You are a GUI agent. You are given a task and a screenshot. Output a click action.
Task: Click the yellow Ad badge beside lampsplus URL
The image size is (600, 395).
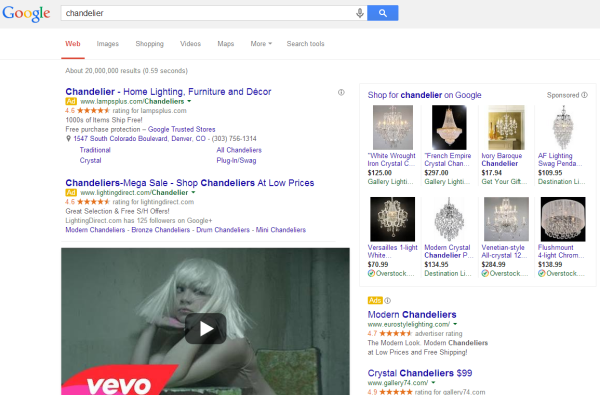pyautogui.click(x=71, y=101)
